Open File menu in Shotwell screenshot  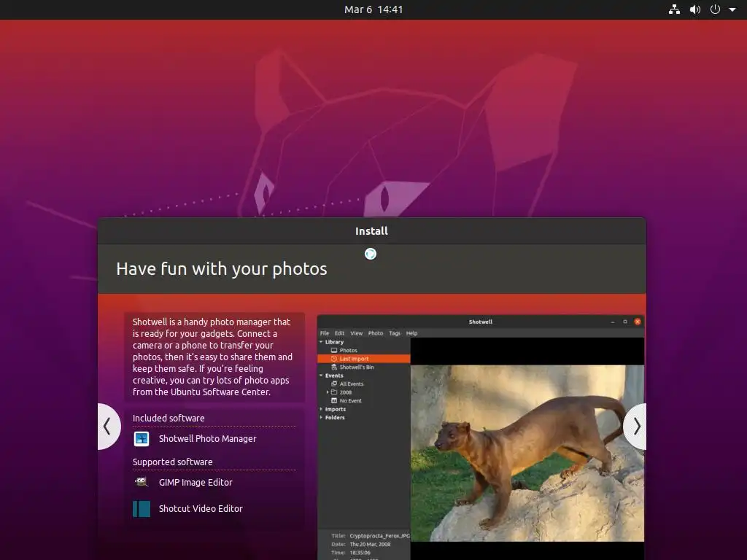click(x=325, y=333)
